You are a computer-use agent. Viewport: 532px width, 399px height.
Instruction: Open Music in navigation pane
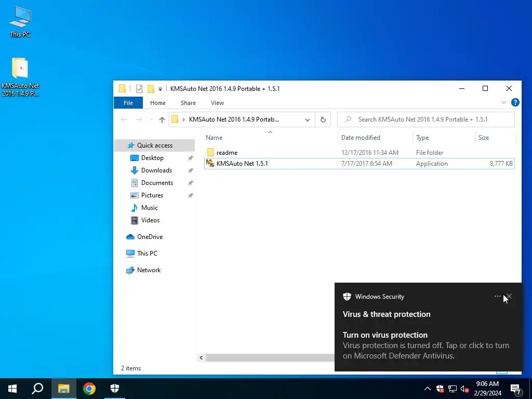149,208
